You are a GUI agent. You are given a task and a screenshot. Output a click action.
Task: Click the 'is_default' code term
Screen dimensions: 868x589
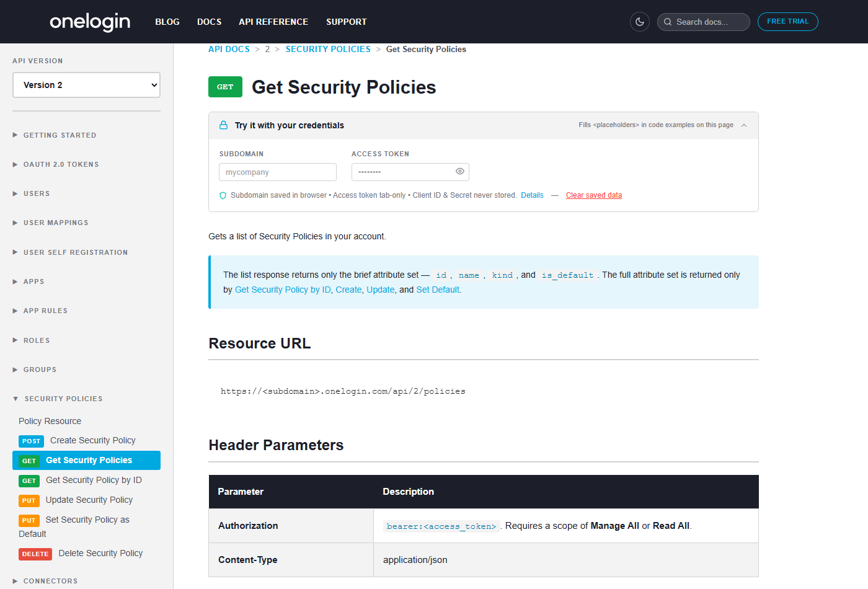coord(567,275)
